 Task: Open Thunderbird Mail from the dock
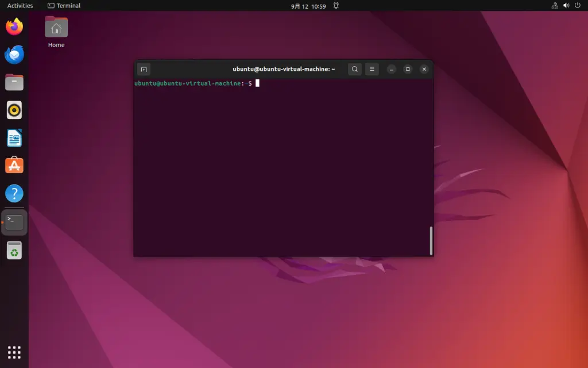(x=14, y=55)
